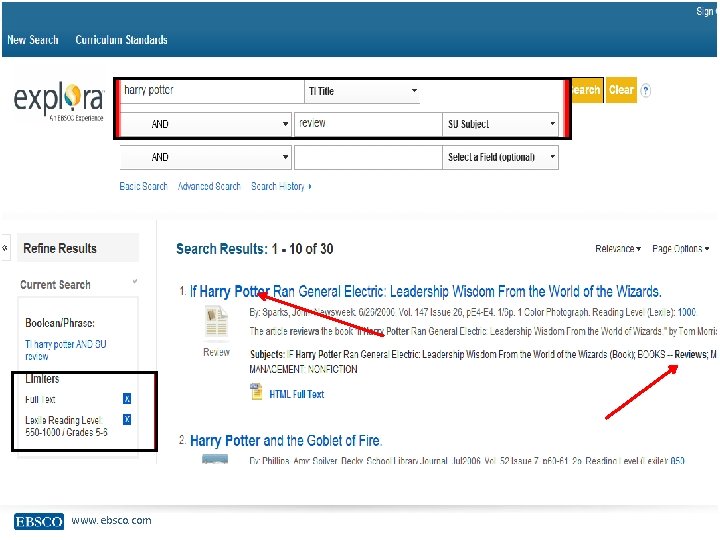Open the second AND boolean operator dropdown
720x540 pixels.
[205, 158]
